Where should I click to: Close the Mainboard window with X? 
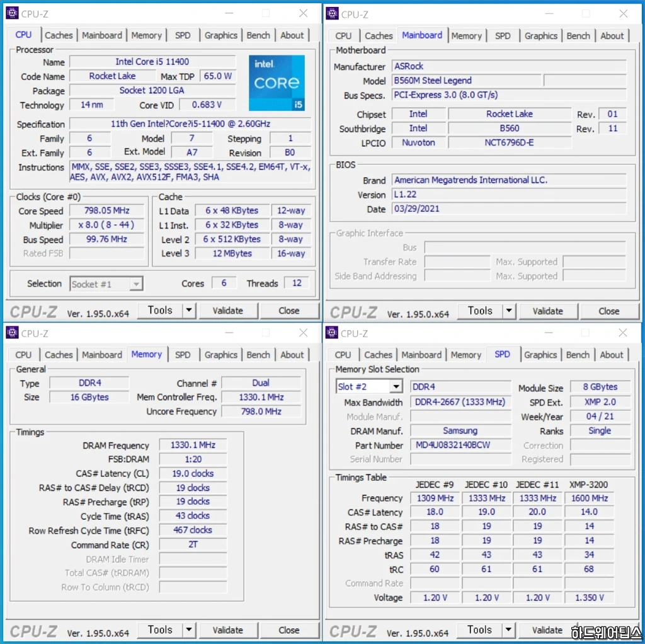(x=623, y=14)
